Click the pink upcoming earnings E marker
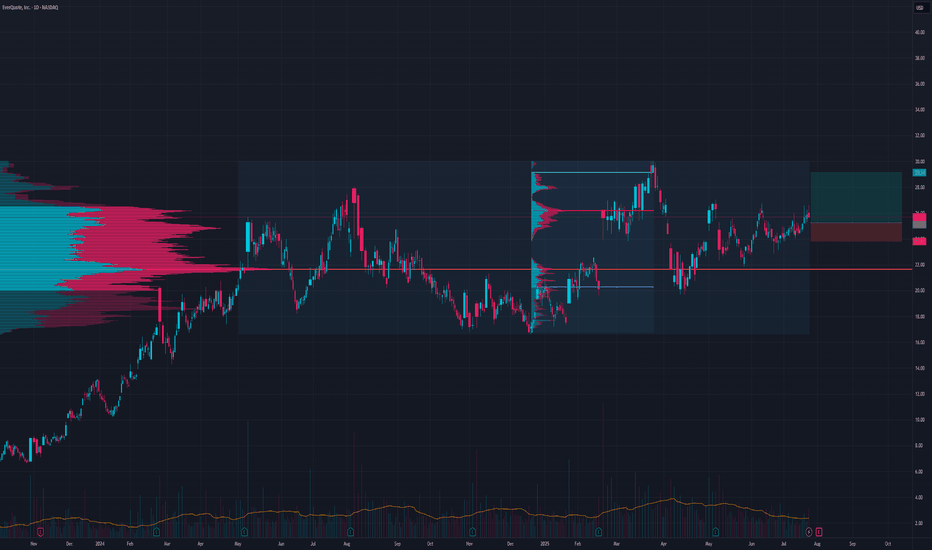This screenshot has height=550, width=932. pos(818,532)
